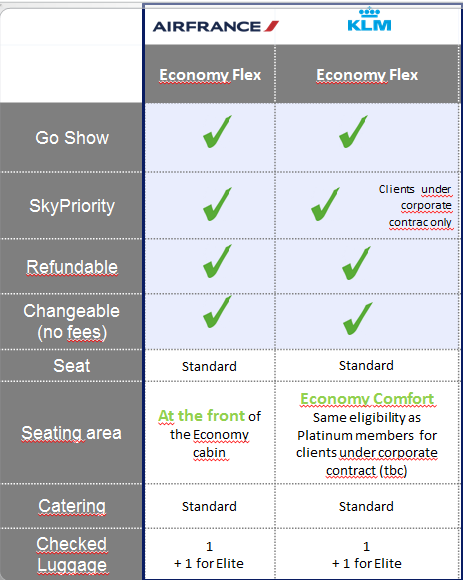The height and width of the screenshot is (580, 463).
Task: Click Air France SkyPriority checkmark
Action: (x=217, y=204)
